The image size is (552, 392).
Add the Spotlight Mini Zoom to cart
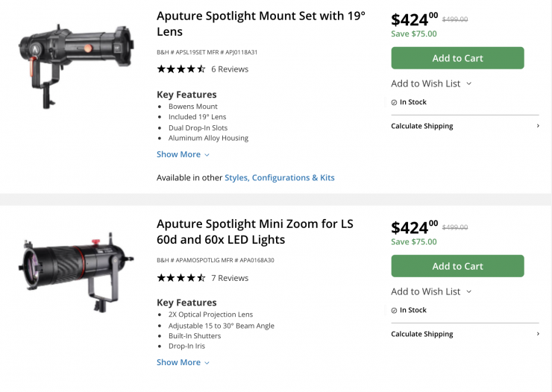457,266
